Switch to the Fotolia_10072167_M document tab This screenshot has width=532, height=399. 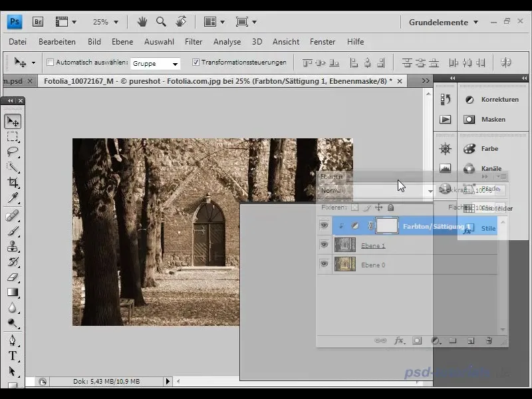tap(218, 81)
